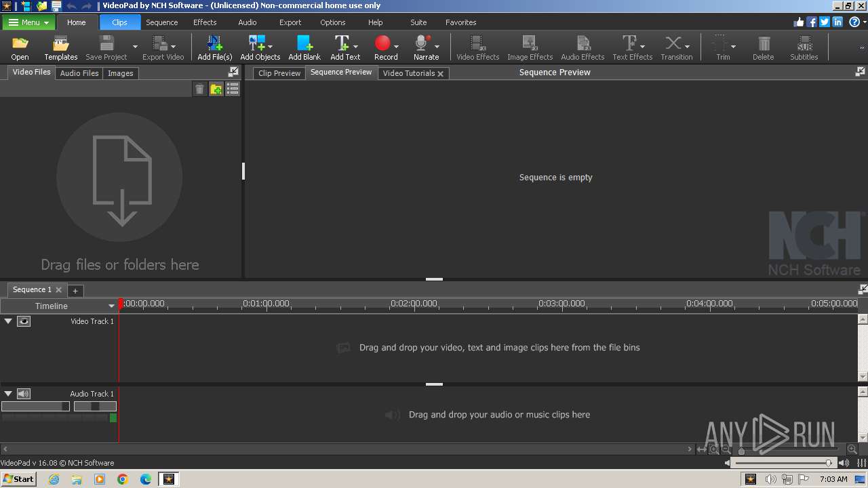The image size is (868, 488).
Task: Click the LinkedIn share icon
Action: (837, 22)
